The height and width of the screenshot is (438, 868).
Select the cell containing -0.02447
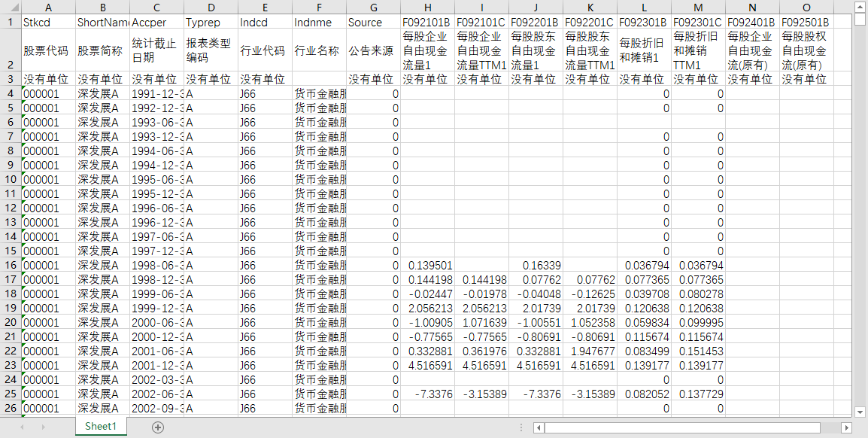[428, 294]
